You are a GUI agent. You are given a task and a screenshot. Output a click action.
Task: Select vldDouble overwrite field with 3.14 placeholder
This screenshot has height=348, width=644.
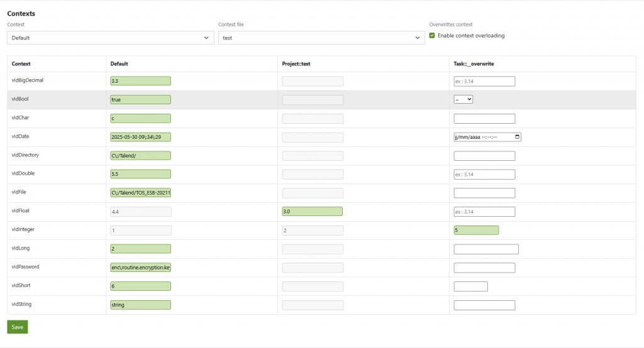click(x=484, y=175)
